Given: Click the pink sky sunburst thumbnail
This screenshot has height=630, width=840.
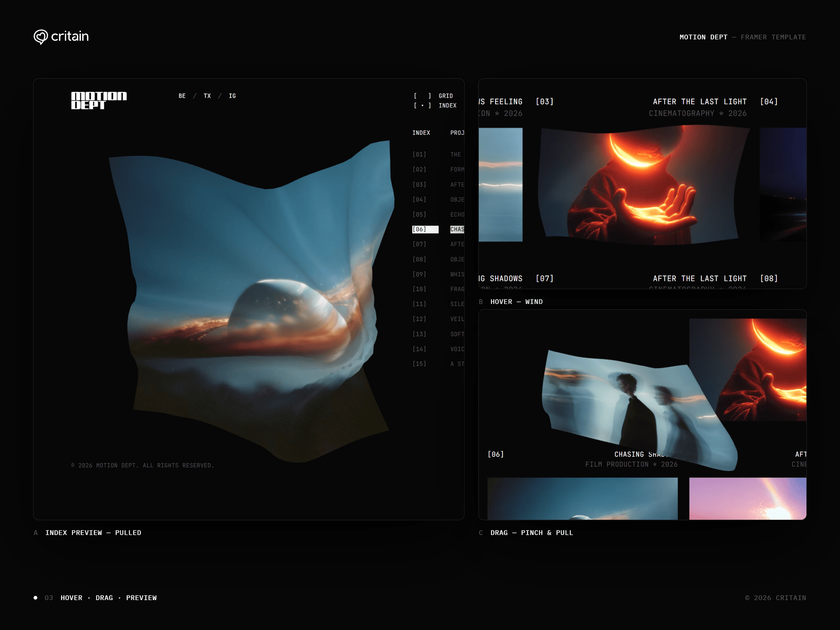Looking at the screenshot, I should pos(748,498).
